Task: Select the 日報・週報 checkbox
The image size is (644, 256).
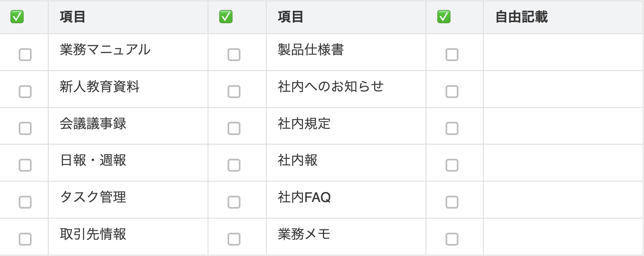Action: [x=25, y=165]
